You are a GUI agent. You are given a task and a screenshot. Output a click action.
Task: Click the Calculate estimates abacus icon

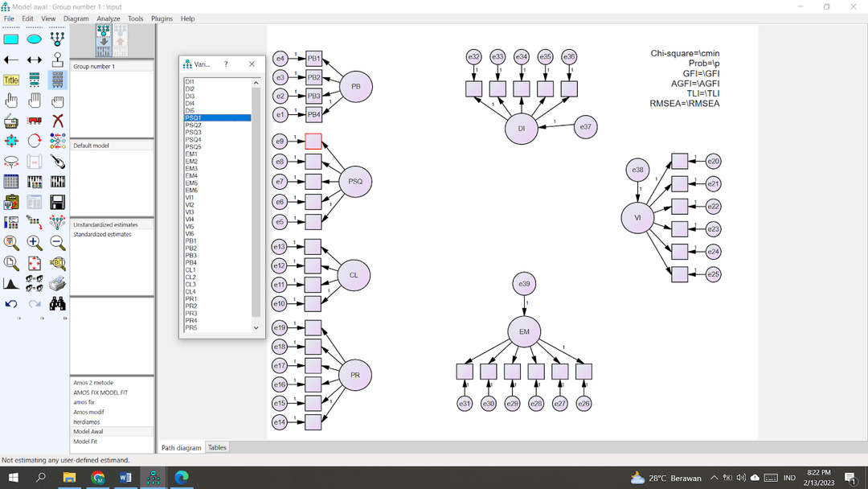coord(58,182)
